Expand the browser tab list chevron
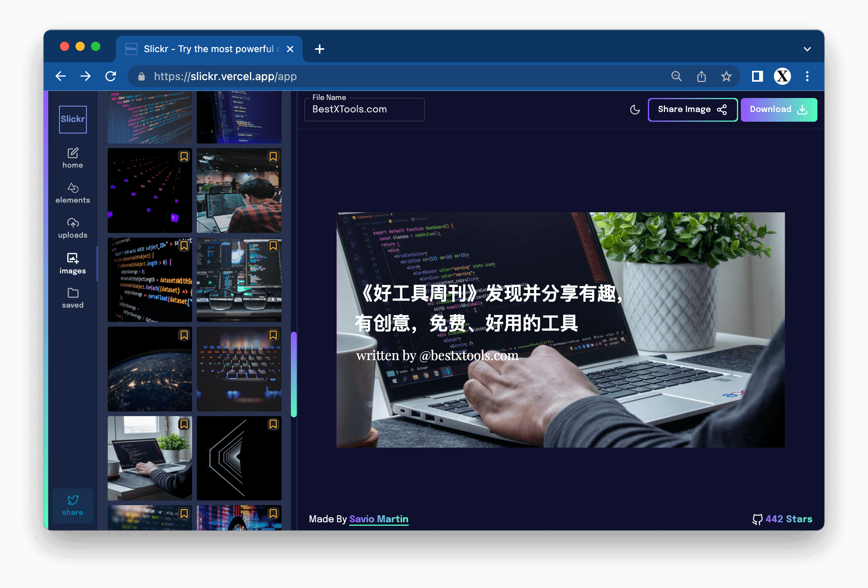 tap(807, 49)
